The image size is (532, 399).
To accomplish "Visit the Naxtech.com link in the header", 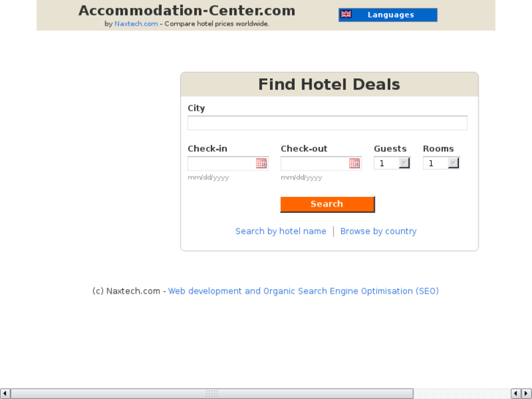I will (136, 24).
